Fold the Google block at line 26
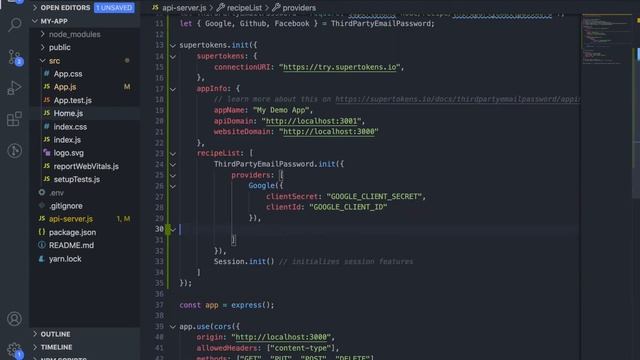 tap(173, 186)
